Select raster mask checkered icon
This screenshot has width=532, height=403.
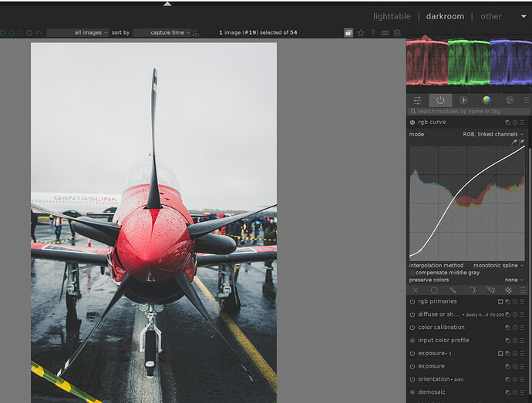click(x=509, y=290)
